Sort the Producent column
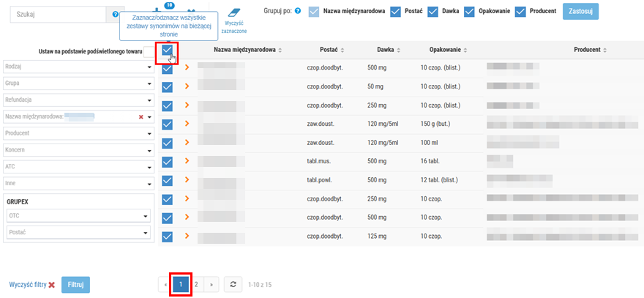644x298 pixels. click(604, 50)
